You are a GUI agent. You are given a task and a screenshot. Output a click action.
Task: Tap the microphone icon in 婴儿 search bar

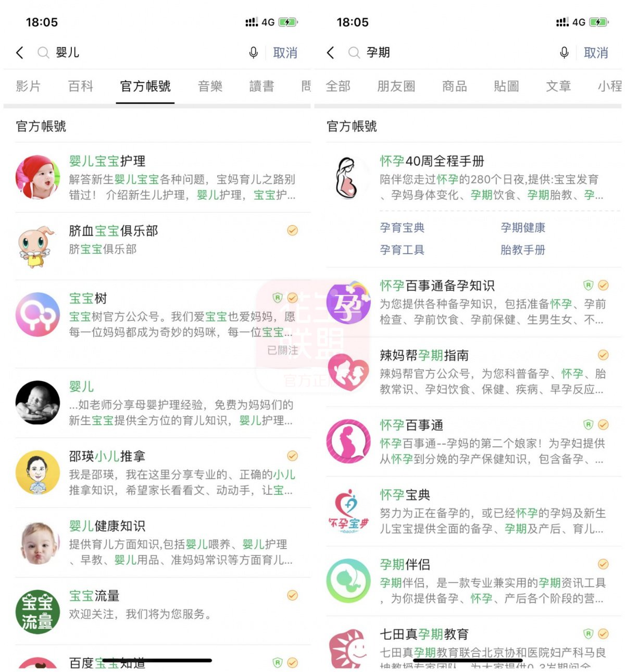pos(253,53)
